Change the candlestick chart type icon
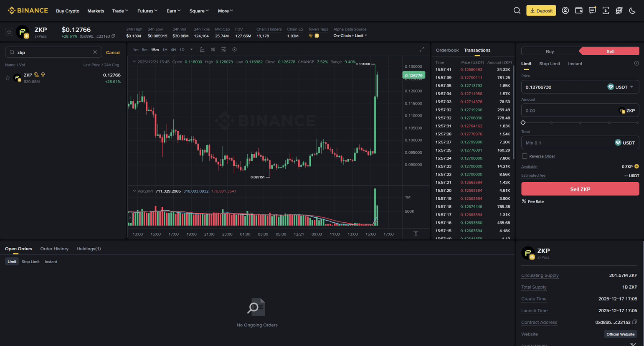 click(213, 49)
